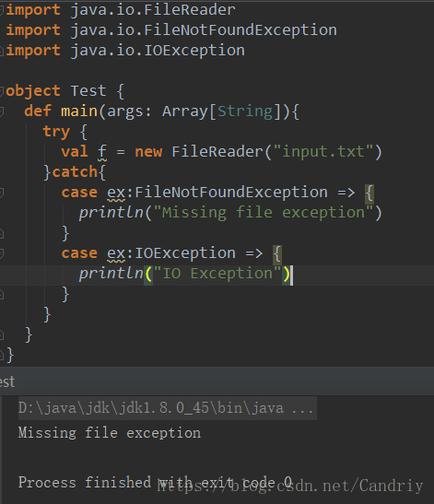Click the new keyword

tap(148, 152)
